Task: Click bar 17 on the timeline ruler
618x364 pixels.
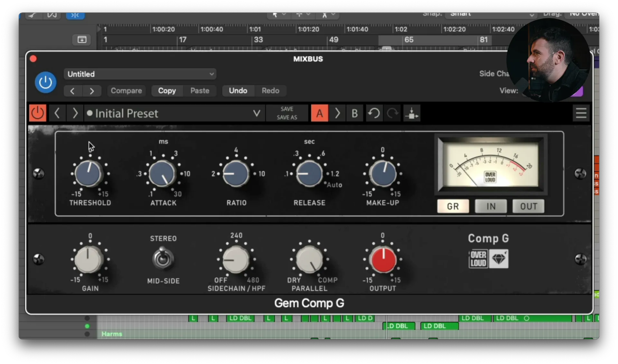Action: tap(183, 40)
